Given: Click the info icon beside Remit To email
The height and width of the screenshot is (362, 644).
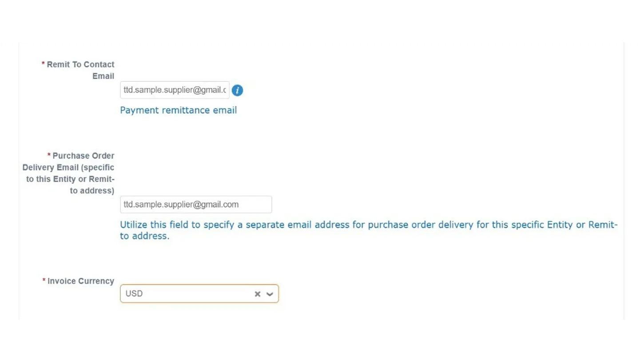Looking at the screenshot, I should tap(237, 90).
